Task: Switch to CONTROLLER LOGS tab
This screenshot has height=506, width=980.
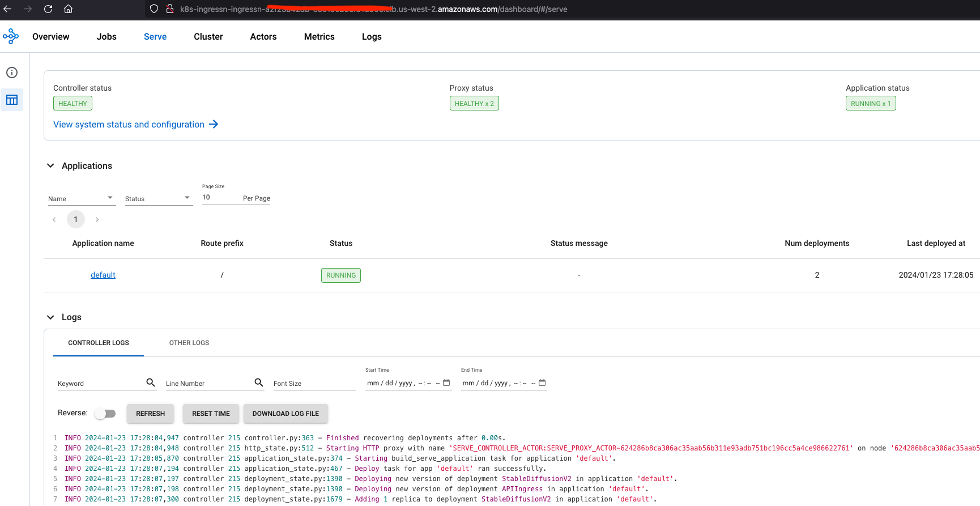Action: [x=99, y=343]
